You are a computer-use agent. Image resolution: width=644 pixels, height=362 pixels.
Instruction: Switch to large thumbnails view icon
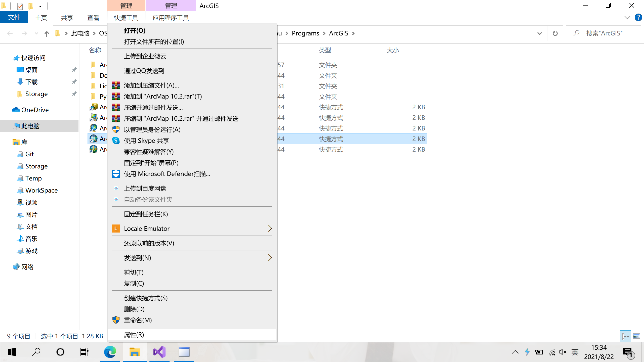point(636,336)
